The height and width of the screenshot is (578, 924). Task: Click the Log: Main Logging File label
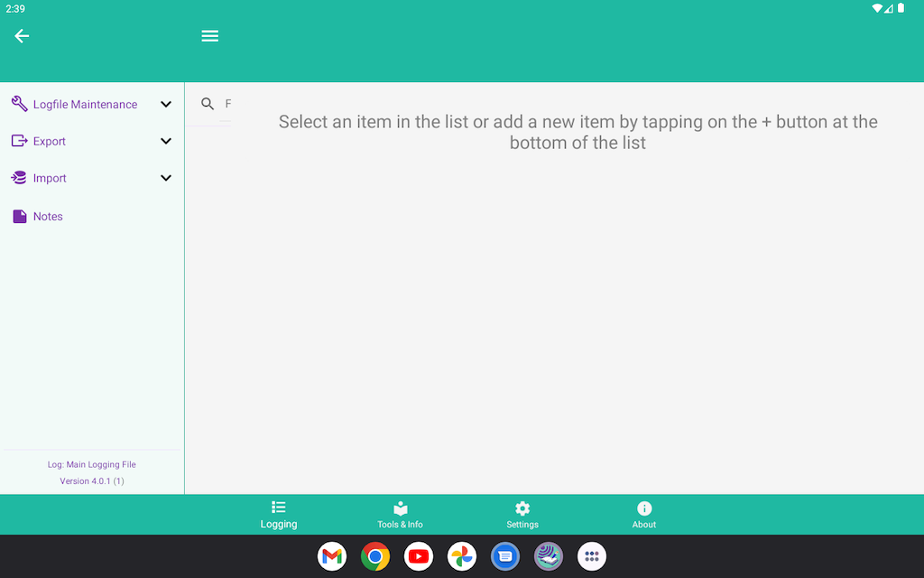pos(92,464)
